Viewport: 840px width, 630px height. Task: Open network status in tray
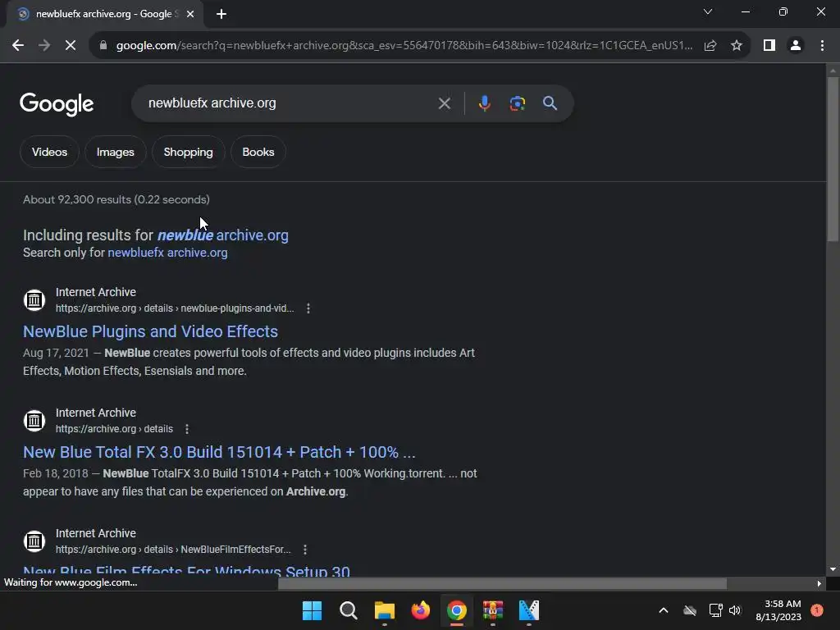(x=715, y=610)
